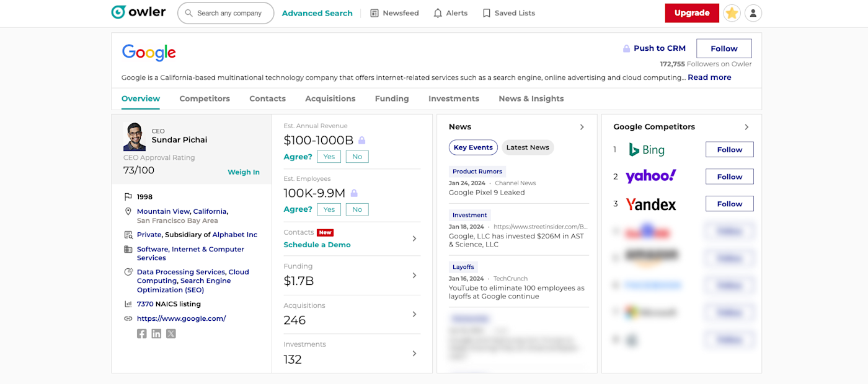Switch to the Competitors tab
The image size is (868, 384).
point(205,98)
